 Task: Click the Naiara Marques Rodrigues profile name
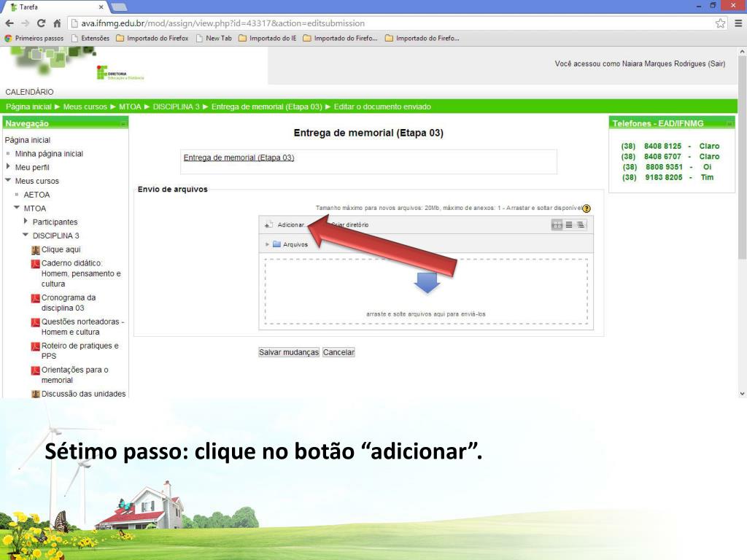664,64
